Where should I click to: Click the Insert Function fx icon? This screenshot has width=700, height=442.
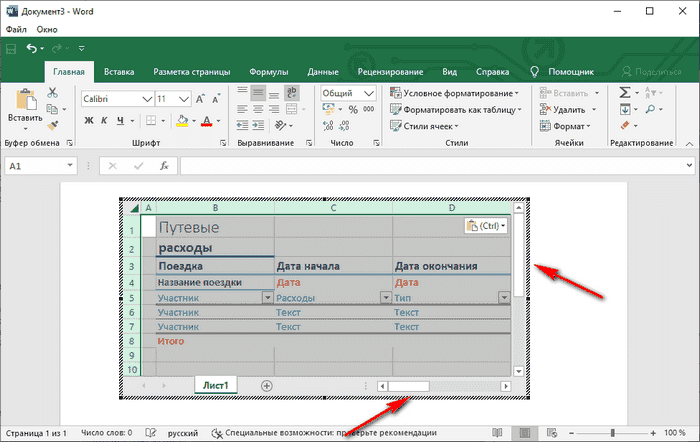point(163,166)
